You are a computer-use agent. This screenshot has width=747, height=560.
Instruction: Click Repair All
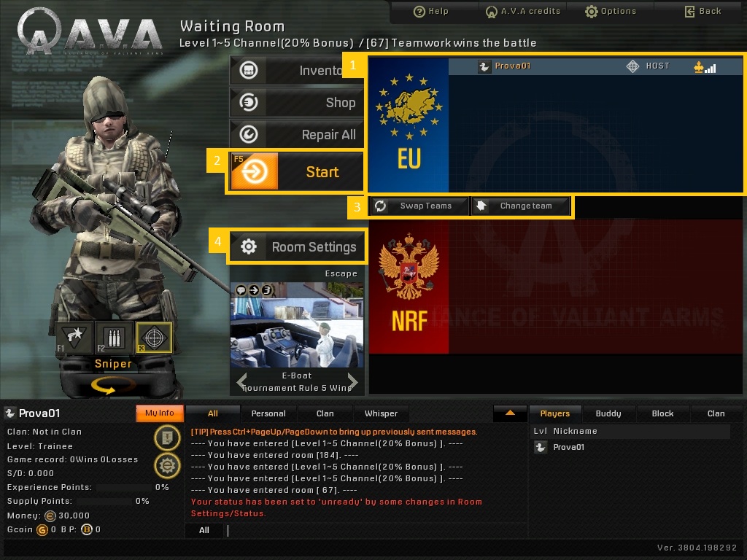[x=296, y=135]
